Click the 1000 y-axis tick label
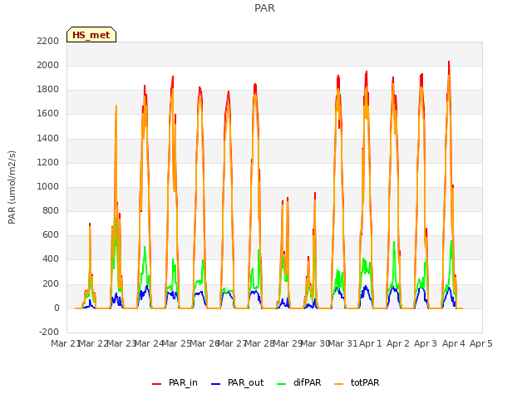532x399 pixels. pyautogui.click(x=48, y=186)
